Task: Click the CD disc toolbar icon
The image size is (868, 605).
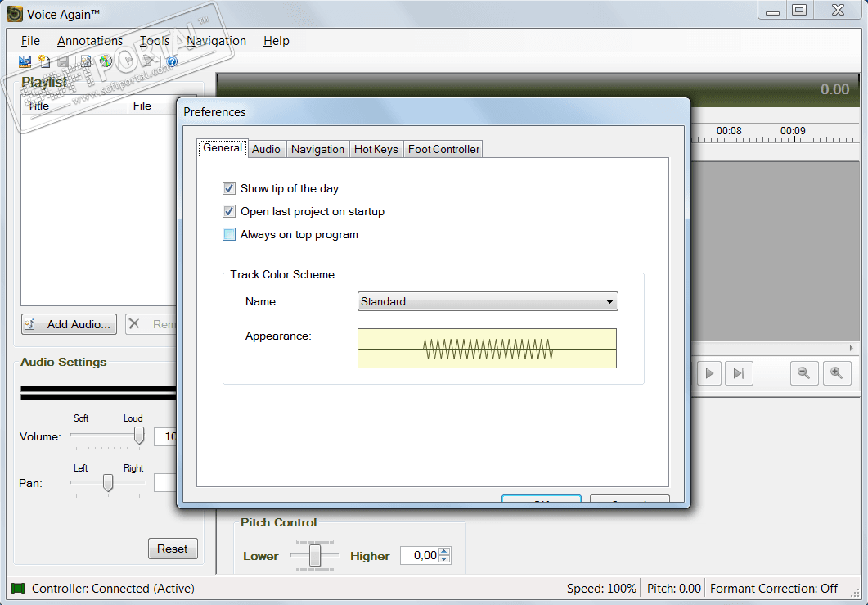Action: pos(106,61)
